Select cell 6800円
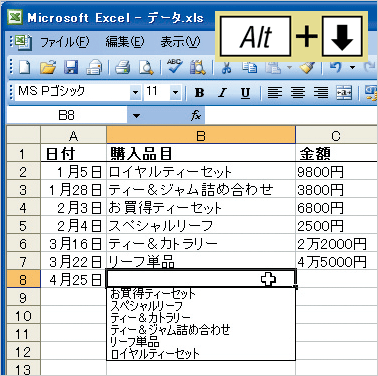 (337, 208)
